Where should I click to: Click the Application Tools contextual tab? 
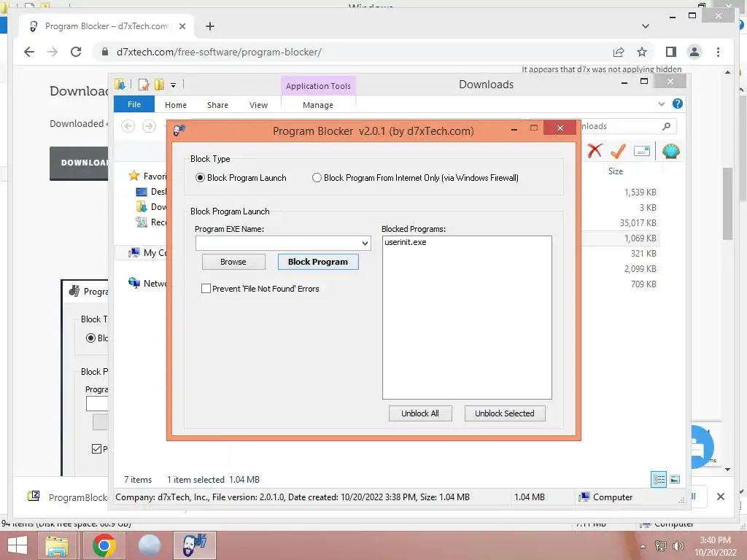318,86
